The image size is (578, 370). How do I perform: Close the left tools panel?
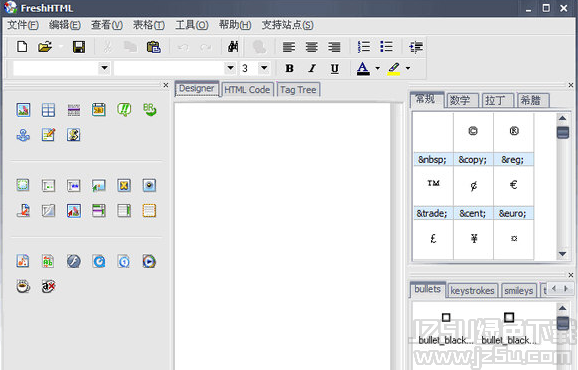[166, 85]
